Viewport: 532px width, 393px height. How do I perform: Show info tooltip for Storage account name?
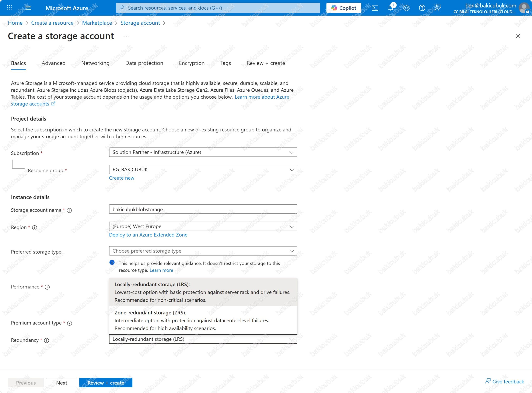tap(69, 210)
